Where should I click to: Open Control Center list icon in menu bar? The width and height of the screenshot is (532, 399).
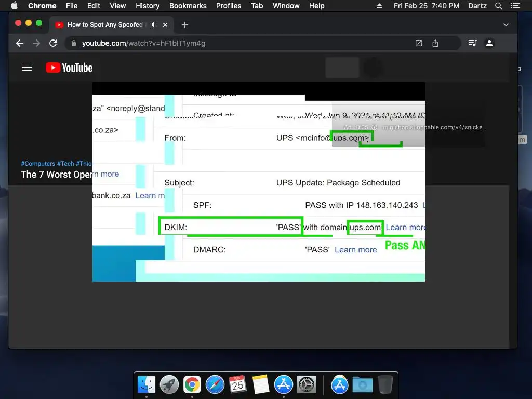[515, 6]
